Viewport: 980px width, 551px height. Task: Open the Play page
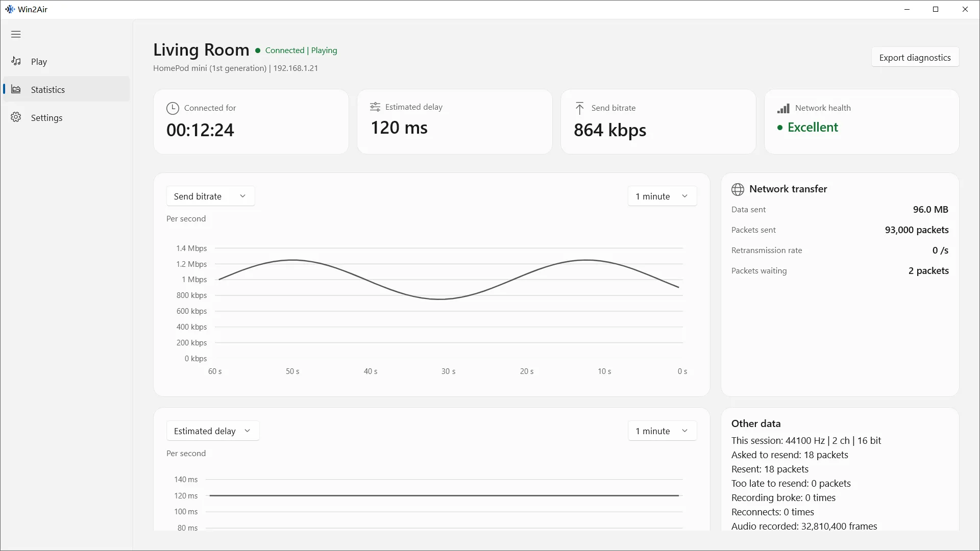click(x=66, y=62)
